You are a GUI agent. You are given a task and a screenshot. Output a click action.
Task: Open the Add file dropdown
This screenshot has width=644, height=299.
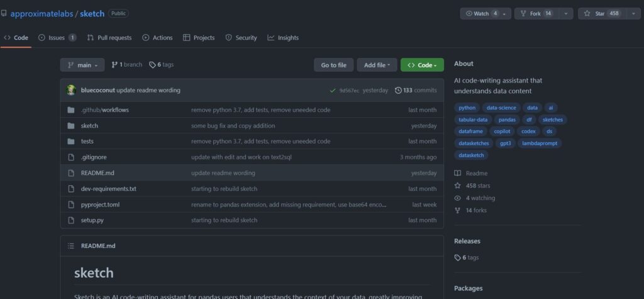coord(377,65)
